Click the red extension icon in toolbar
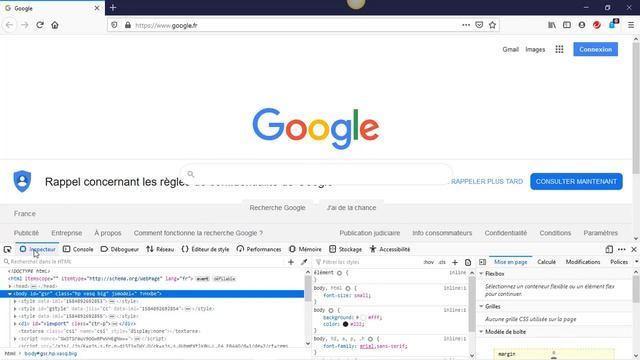This screenshot has width=640, height=360. click(x=597, y=25)
